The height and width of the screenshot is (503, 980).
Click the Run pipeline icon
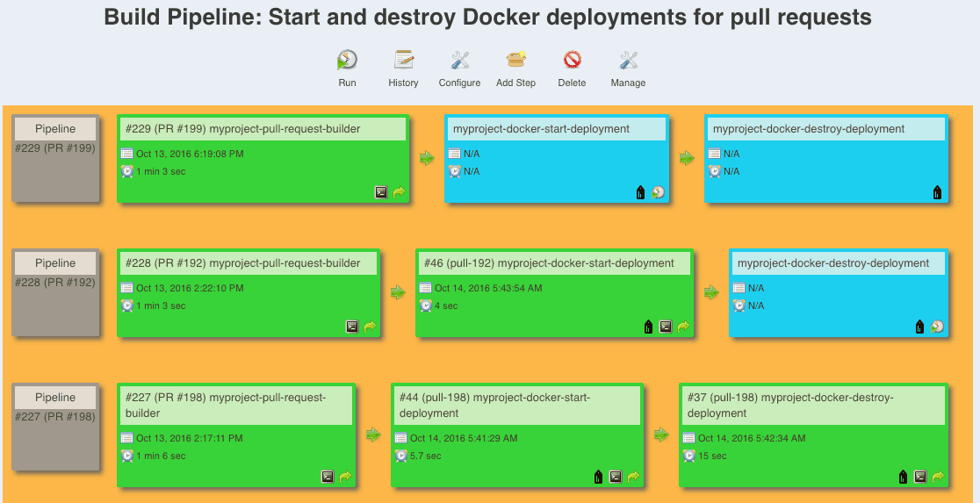coord(347,61)
